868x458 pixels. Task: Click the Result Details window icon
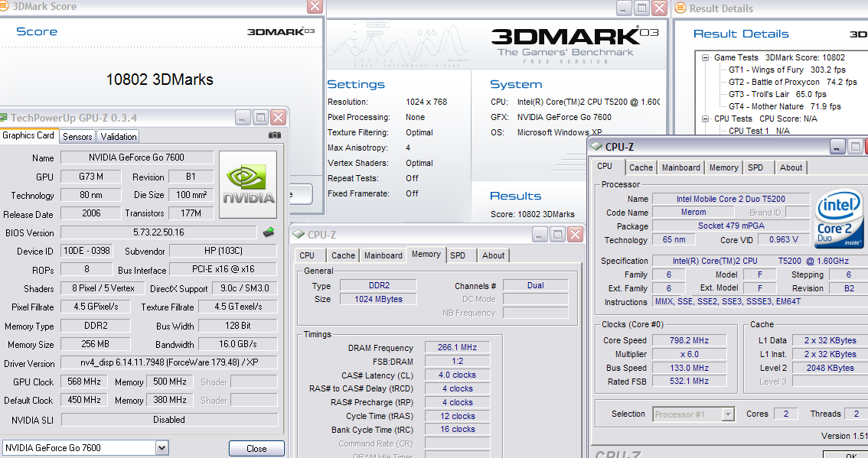click(x=681, y=8)
